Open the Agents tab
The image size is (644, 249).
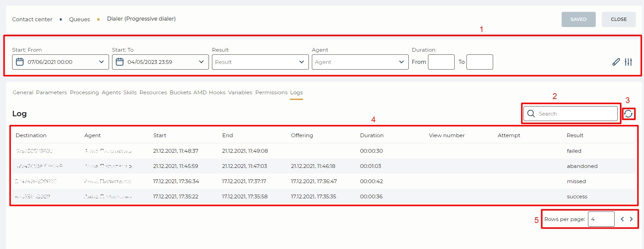pos(111,92)
